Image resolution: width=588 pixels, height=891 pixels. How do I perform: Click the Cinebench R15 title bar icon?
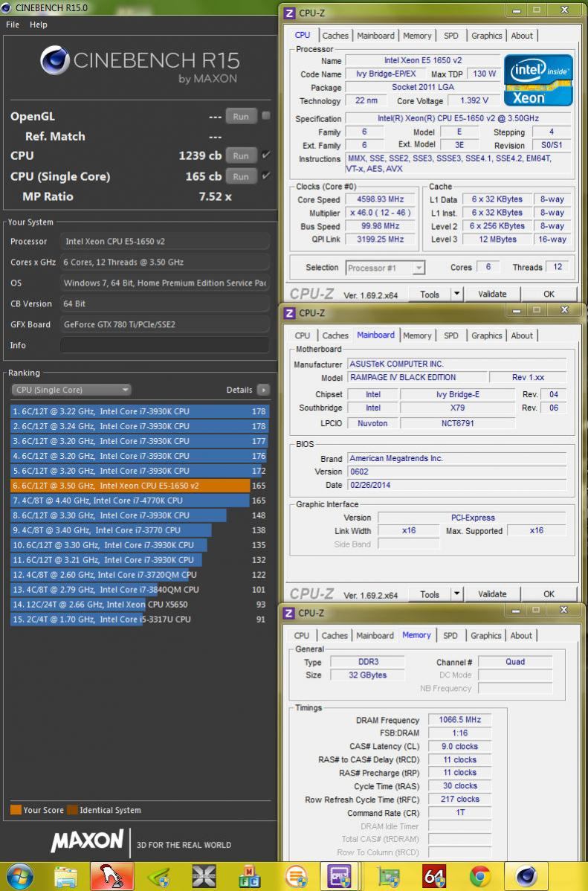pyautogui.click(x=6, y=8)
